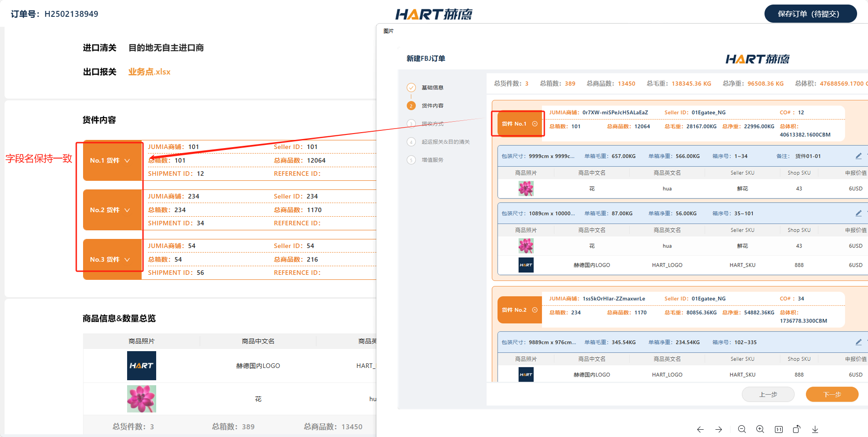
Task: Open the 业务点.xlsx file link
Action: [149, 72]
